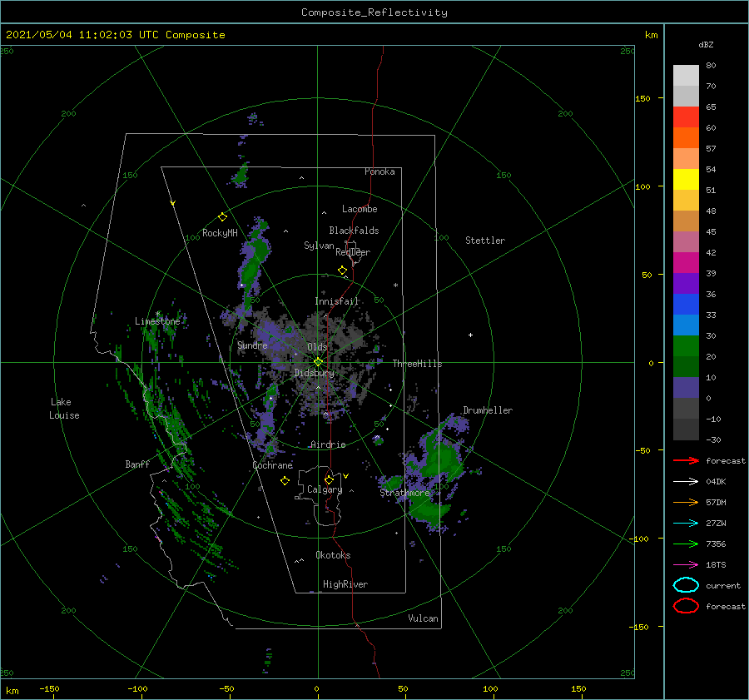The image size is (749, 700).
Task: Click the violet 36-39 dBZ swatch
Action: [x=686, y=283]
